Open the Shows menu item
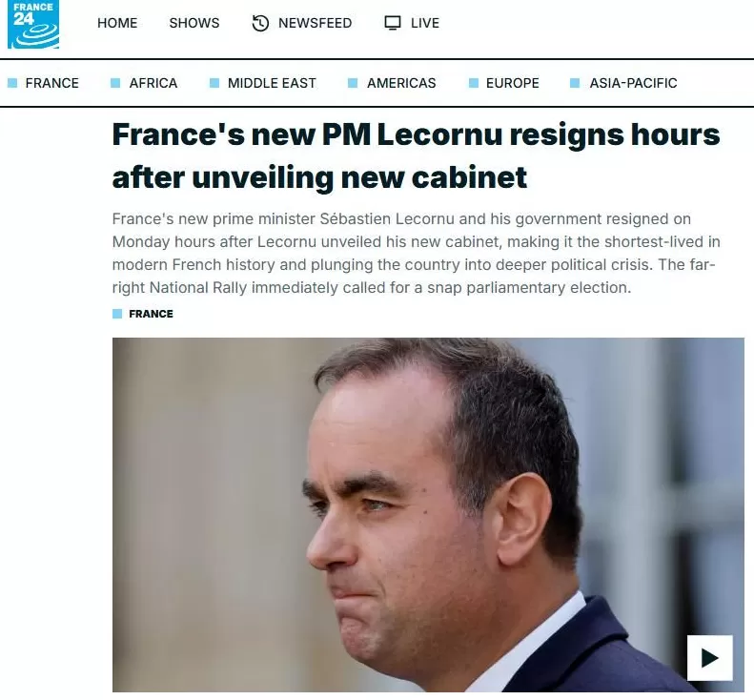 point(194,23)
